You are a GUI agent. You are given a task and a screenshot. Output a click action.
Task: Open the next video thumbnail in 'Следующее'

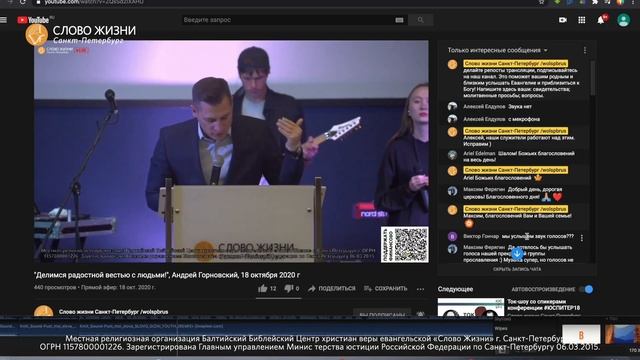click(x=471, y=307)
